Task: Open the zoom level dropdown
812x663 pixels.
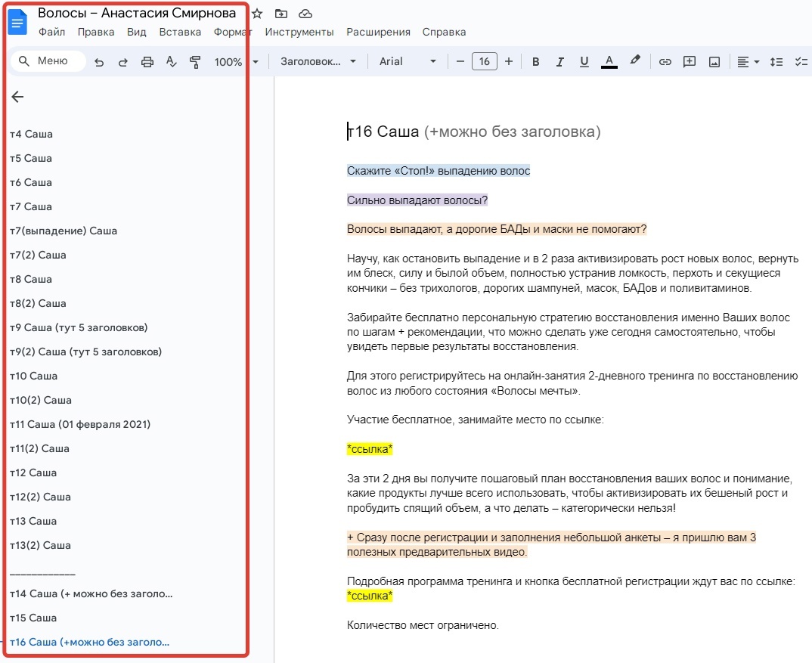Action: point(236,62)
